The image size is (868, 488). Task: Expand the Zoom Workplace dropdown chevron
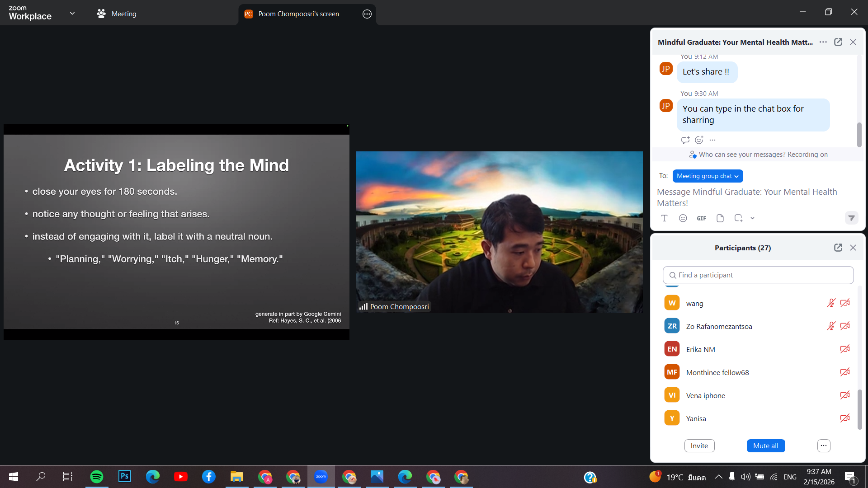click(72, 14)
